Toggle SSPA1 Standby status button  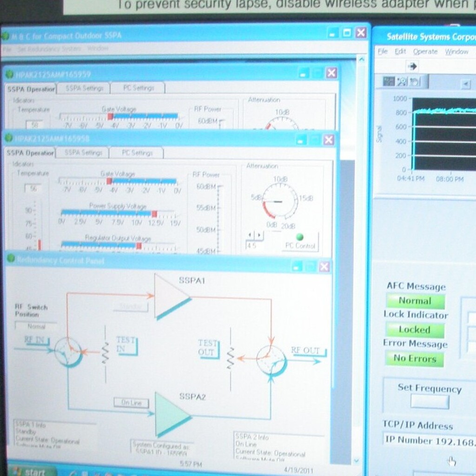coord(131,307)
